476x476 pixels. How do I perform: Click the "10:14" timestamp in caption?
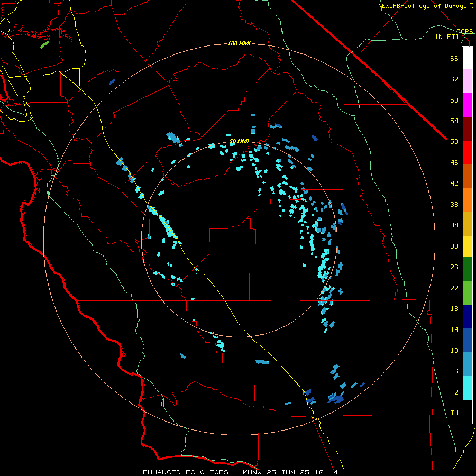326,472
